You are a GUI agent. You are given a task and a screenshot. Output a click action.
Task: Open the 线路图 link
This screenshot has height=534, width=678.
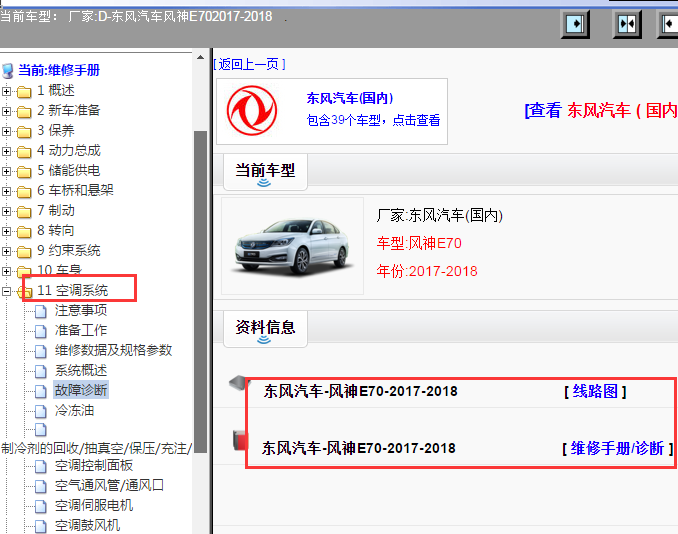coord(595,391)
